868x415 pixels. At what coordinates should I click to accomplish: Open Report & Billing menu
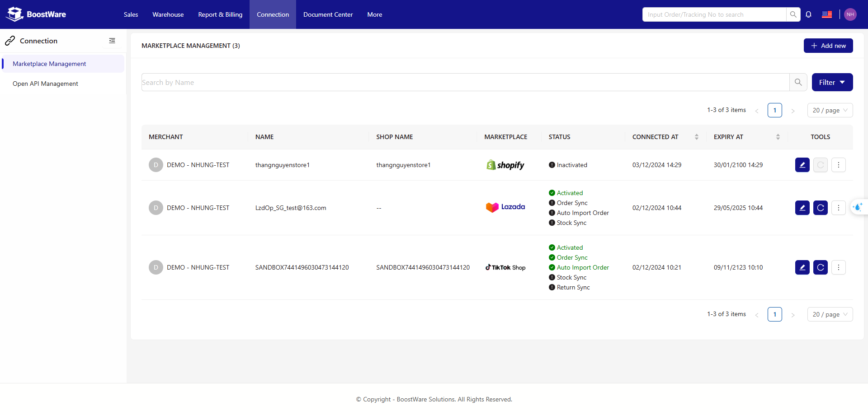tap(220, 14)
